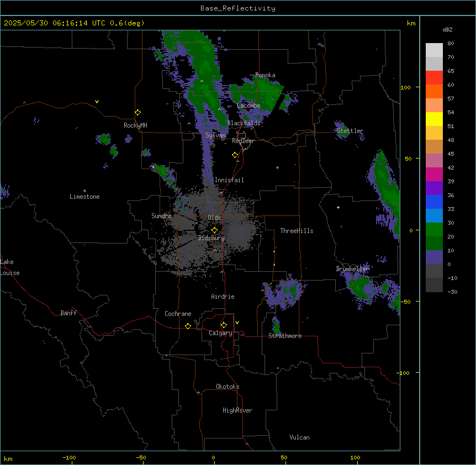Select the yellow radar site diamond near Didsbury
Screen dimensions: 476x465
click(214, 230)
